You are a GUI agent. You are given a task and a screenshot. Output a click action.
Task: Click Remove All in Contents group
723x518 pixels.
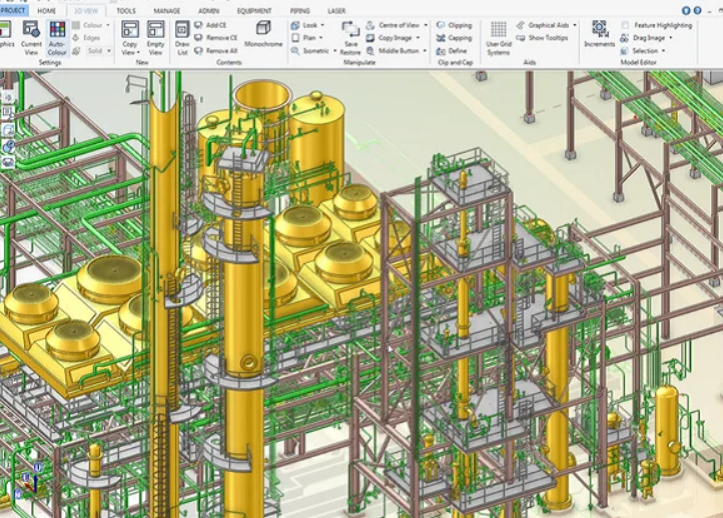click(x=216, y=51)
